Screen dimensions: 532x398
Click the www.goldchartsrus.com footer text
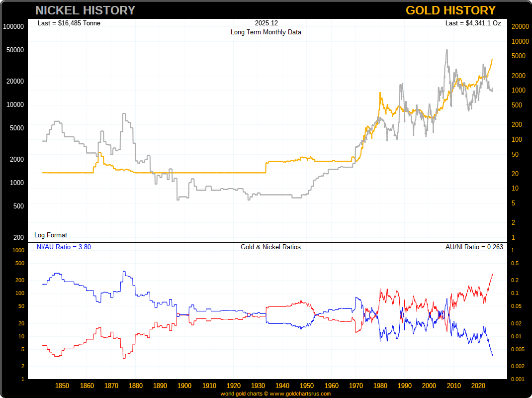300,394
